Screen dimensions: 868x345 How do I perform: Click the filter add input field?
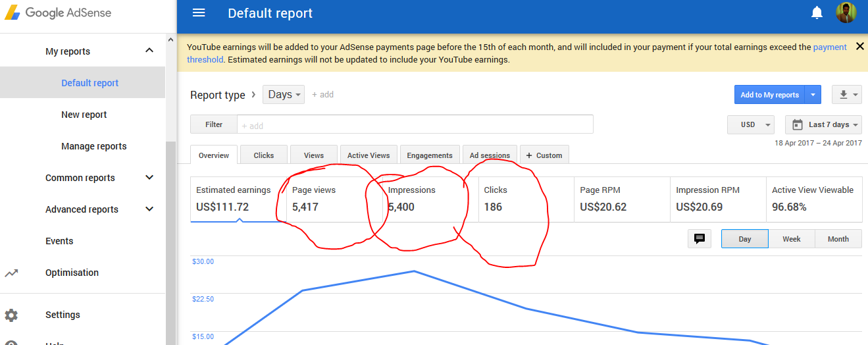click(x=415, y=124)
